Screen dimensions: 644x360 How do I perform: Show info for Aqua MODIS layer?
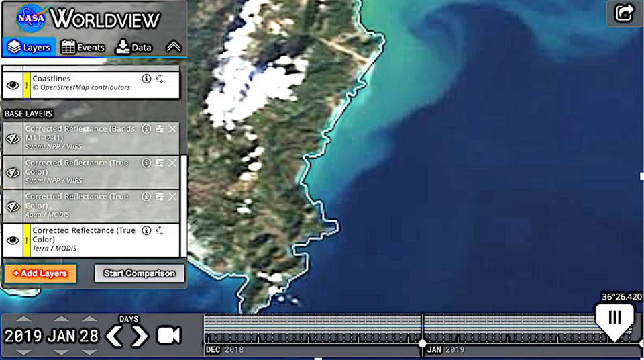pos(146,197)
